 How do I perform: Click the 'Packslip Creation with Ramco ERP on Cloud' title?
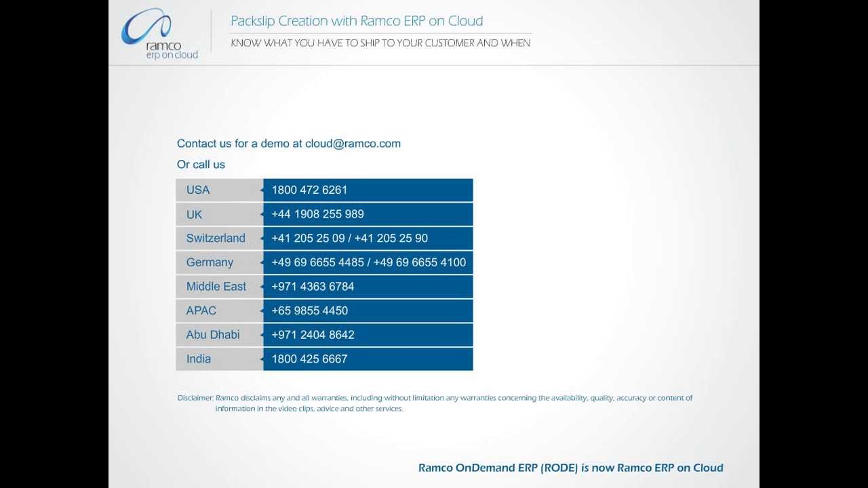(x=357, y=21)
